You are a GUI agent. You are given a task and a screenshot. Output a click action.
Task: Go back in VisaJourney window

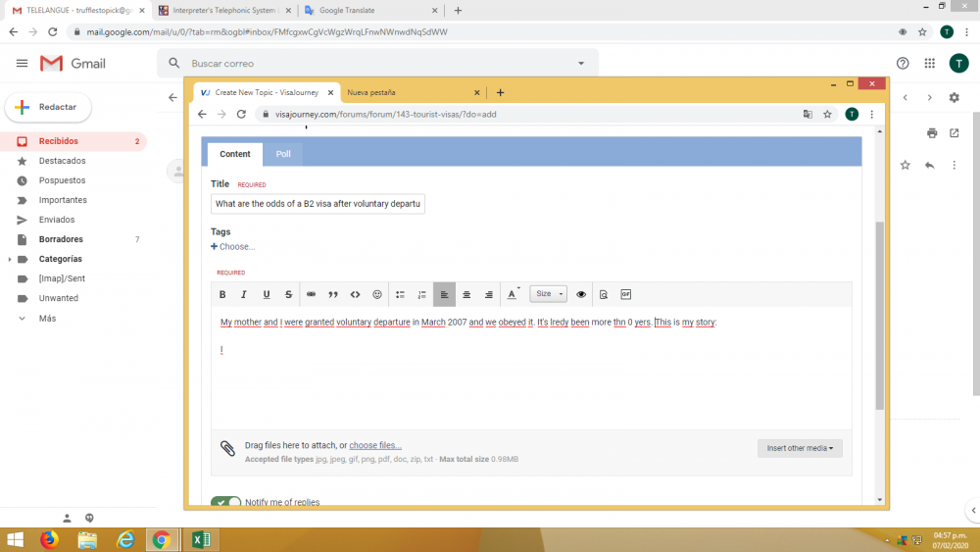(202, 115)
